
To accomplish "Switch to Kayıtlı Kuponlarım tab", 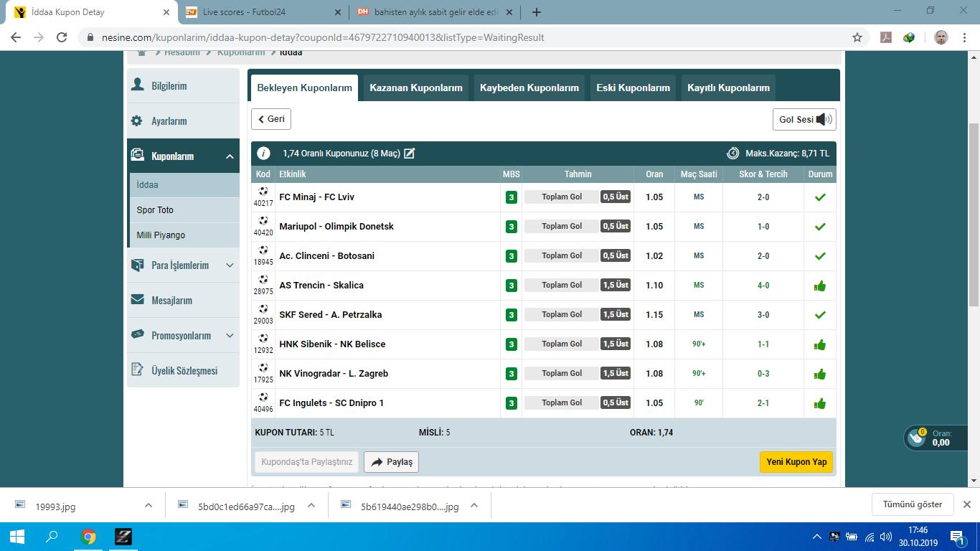I will point(728,88).
